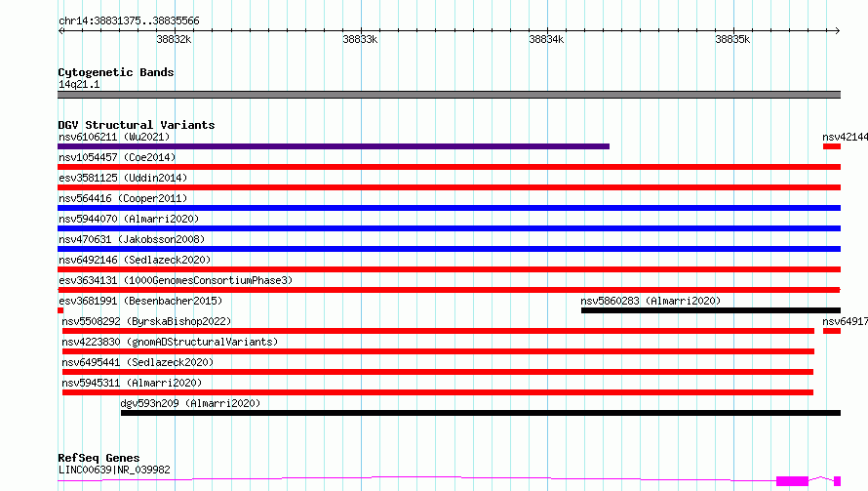Select the blue nsv564416 variant bar

(x=449, y=208)
